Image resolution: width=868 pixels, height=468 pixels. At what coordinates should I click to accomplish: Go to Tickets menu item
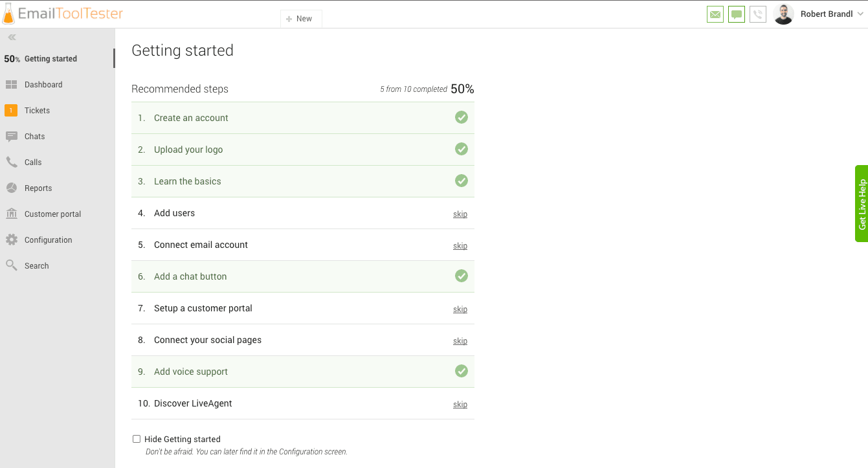tap(37, 111)
